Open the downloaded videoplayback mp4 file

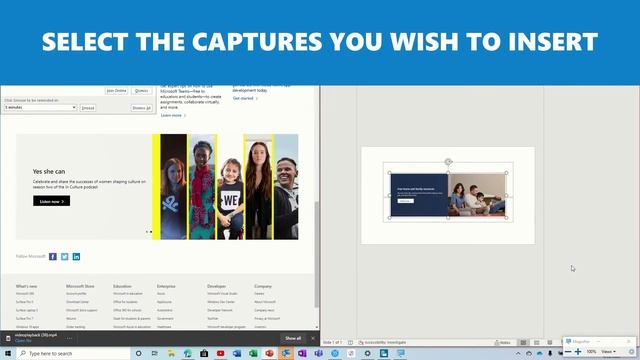click(36, 335)
